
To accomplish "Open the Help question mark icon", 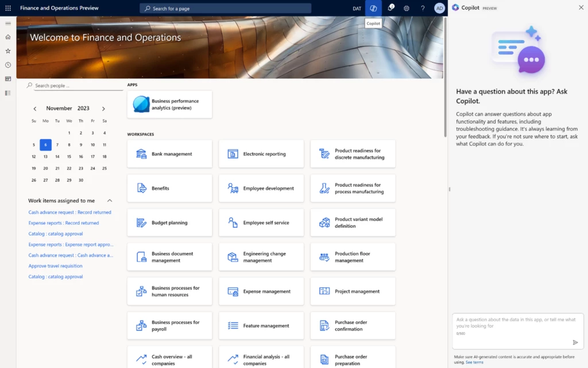I will coord(423,8).
